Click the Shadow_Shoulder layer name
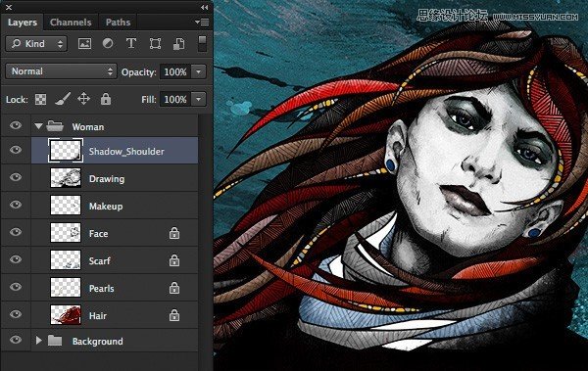 click(126, 152)
